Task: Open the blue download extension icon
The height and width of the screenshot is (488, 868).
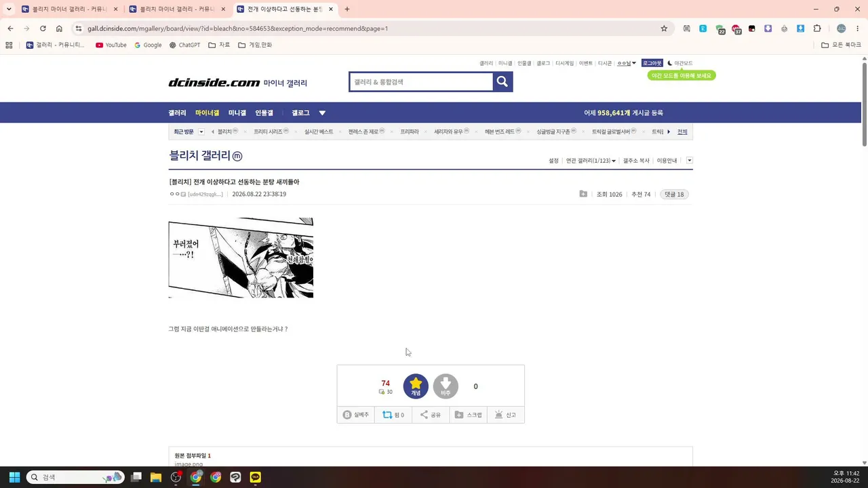Action: [801, 28]
